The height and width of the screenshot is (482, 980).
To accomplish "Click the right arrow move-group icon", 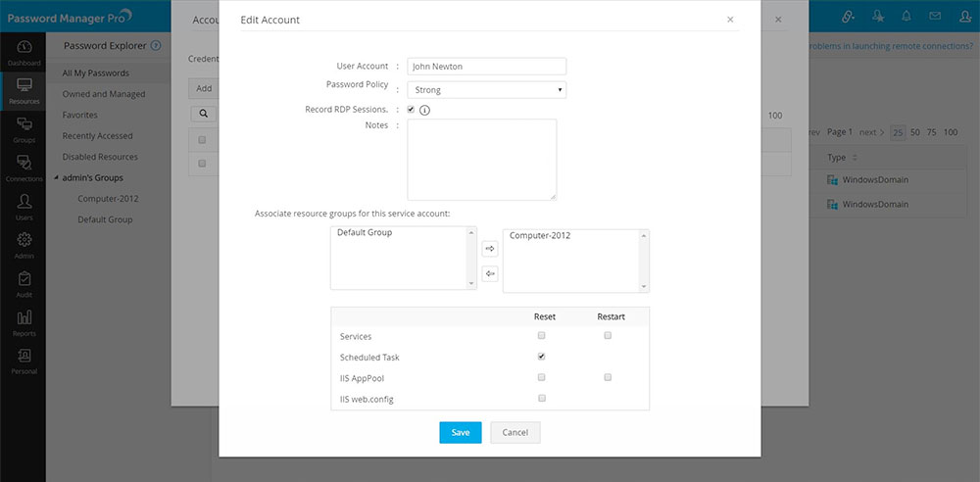I will click(x=490, y=249).
